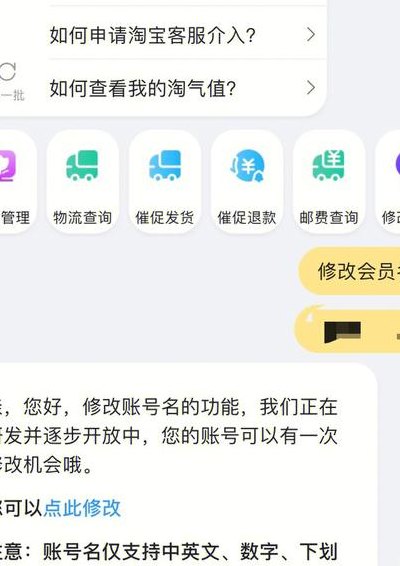Viewport: 400px width, 566px height.
Task: Tap the green truck 物流查询 icon
Action: click(82, 166)
